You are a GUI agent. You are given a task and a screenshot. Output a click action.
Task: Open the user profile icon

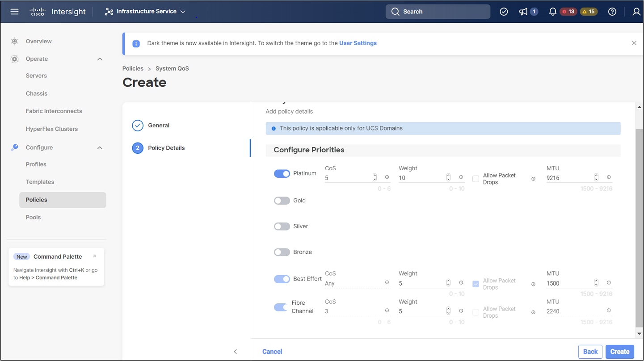(x=636, y=12)
